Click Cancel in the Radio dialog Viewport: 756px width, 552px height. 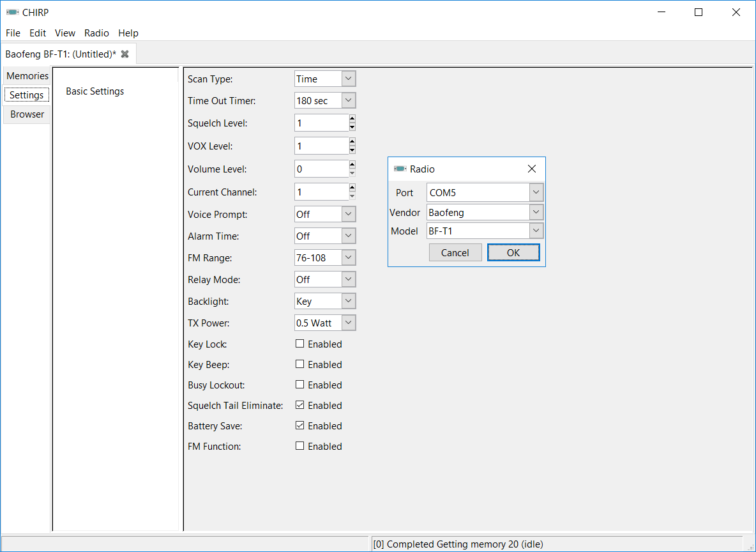pyautogui.click(x=455, y=252)
